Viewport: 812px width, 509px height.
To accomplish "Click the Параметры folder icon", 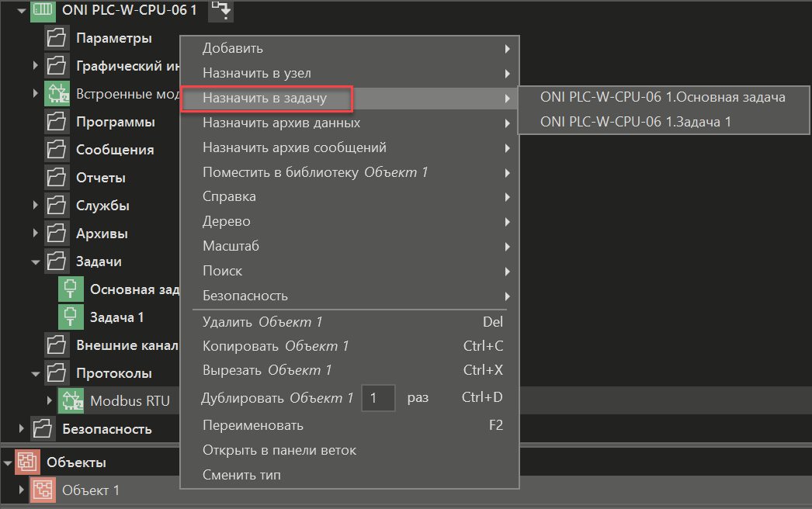I will (x=57, y=38).
